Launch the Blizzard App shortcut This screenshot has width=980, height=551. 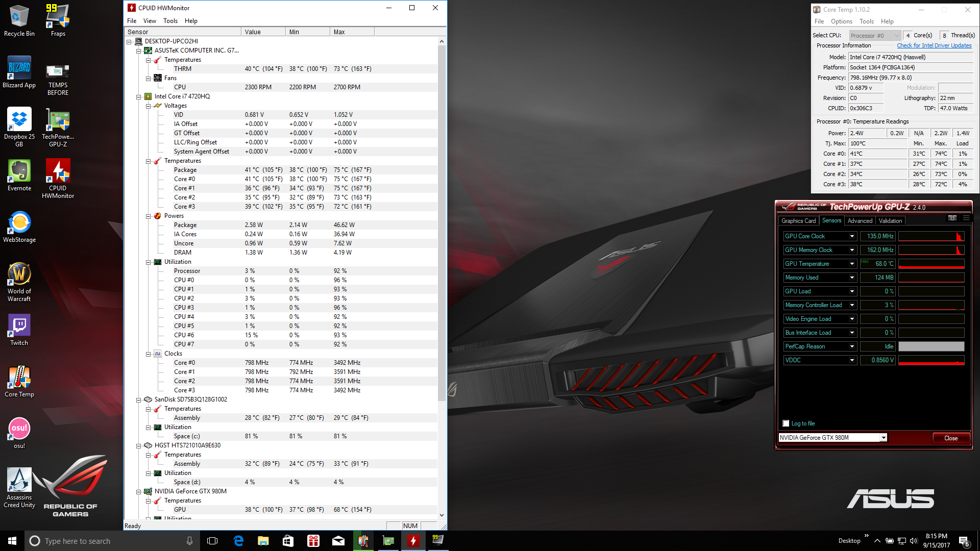pyautogui.click(x=19, y=72)
